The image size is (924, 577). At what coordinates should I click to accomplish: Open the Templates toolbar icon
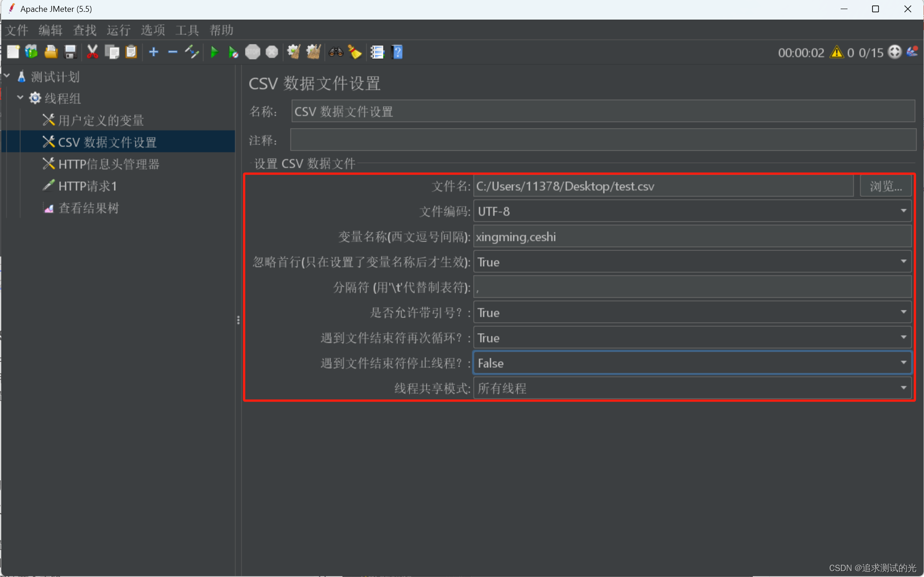[x=31, y=52]
